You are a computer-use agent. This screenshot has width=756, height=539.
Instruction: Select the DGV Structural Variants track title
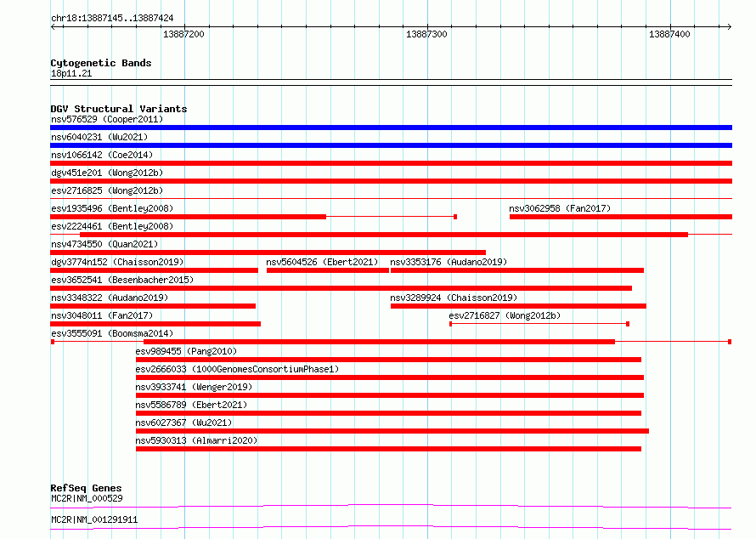click(119, 109)
